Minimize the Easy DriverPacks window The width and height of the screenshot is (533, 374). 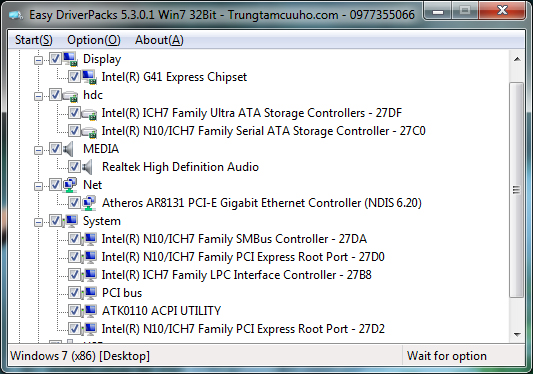coord(438,11)
